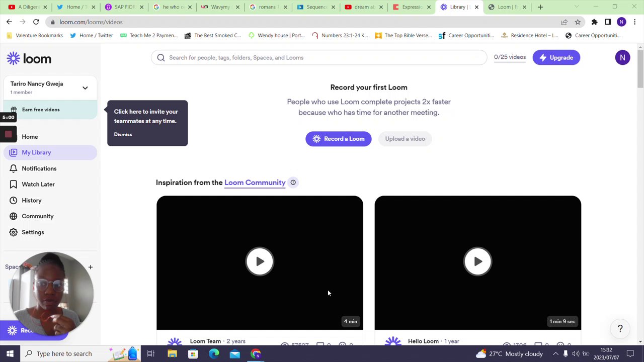Open Task View on taskbar

pos(150,353)
